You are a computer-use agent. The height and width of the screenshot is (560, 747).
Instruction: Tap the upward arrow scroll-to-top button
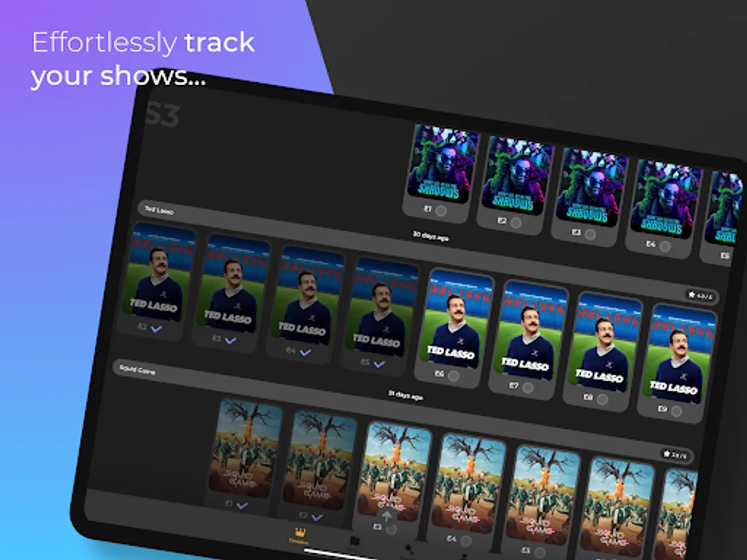[x=387, y=515]
